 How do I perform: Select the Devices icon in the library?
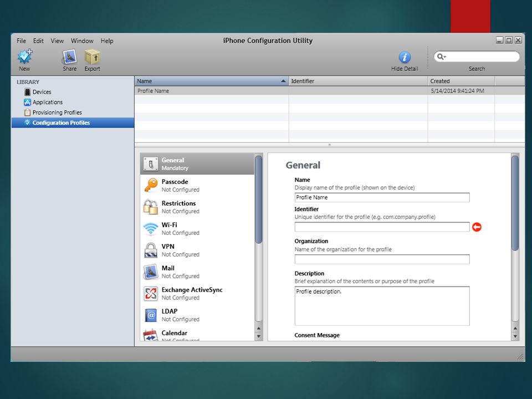tap(28, 92)
